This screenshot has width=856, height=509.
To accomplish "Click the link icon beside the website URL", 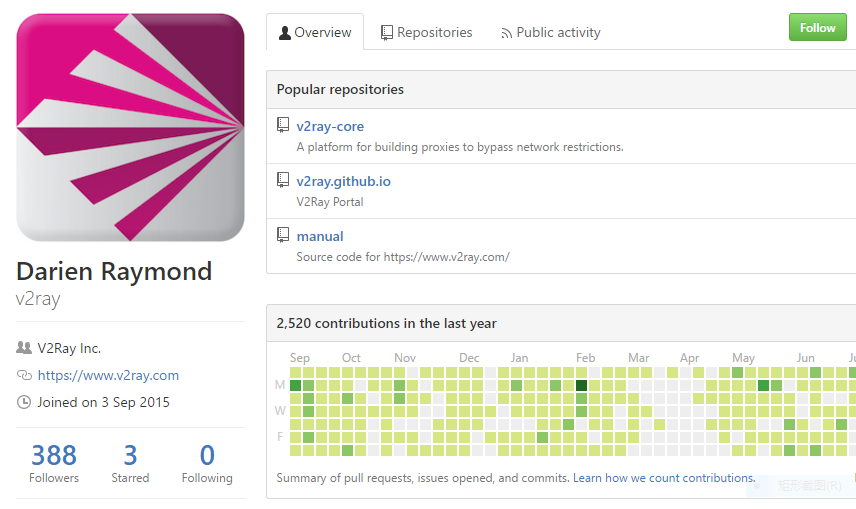I will (24, 375).
